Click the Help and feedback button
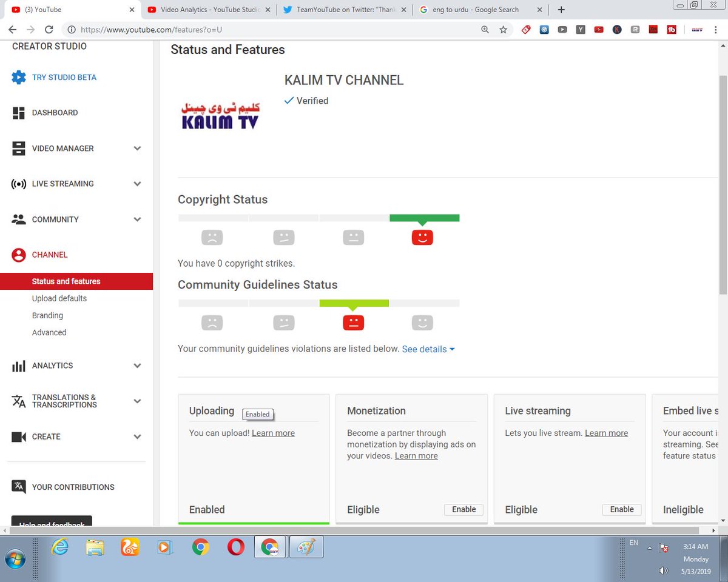The height and width of the screenshot is (582, 728). [52, 521]
